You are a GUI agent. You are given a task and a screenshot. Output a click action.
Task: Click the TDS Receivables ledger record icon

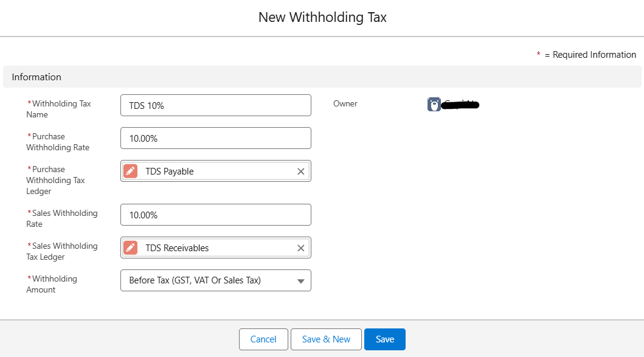click(130, 248)
